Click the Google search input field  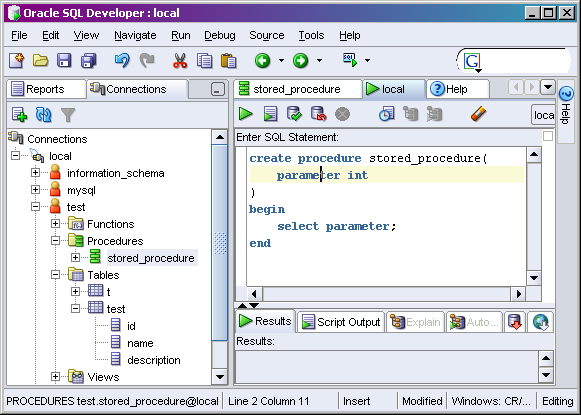pos(524,61)
